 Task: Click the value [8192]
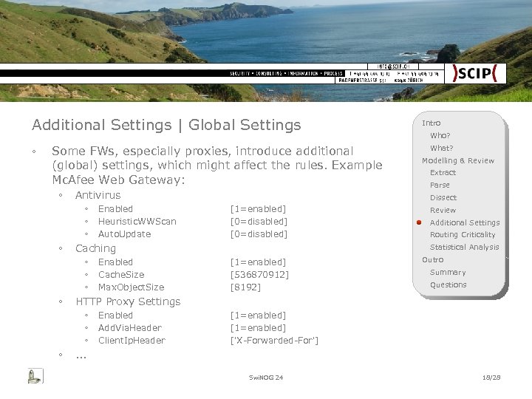(245, 287)
